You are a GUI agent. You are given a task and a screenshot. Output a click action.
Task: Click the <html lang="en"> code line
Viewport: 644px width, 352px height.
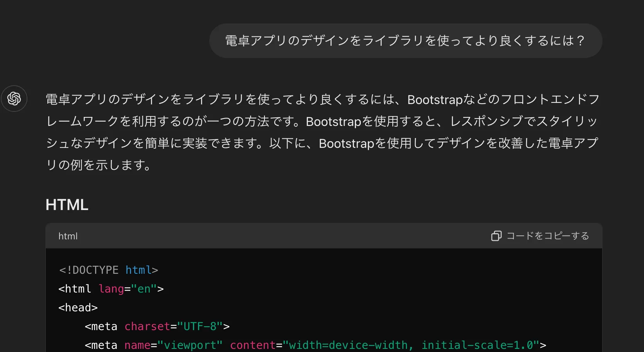pos(111,289)
